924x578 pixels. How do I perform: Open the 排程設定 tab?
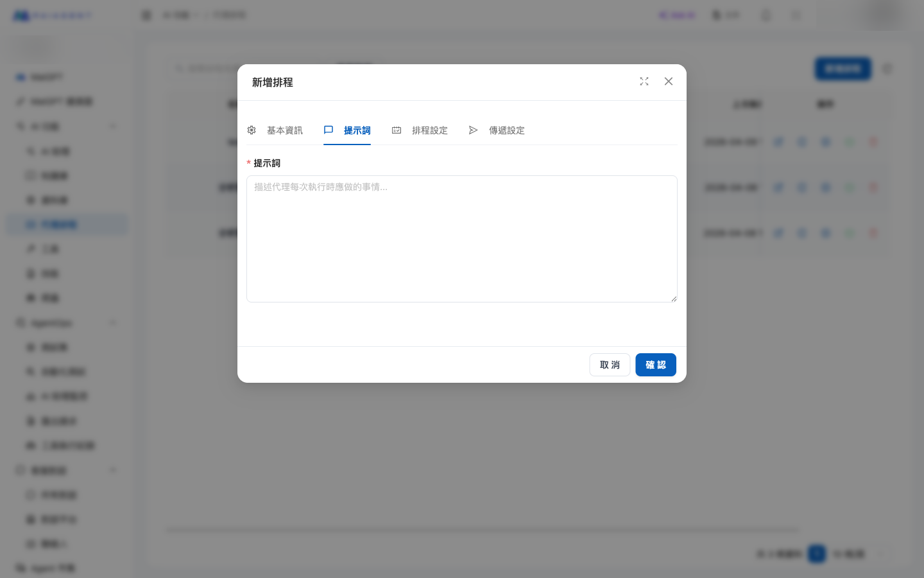coord(420,130)
